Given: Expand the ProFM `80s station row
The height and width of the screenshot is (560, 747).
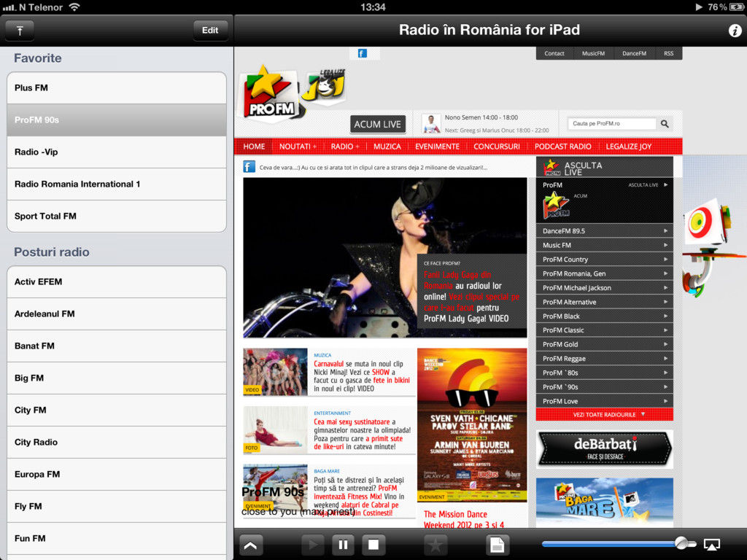Looking at the screenshot, I should click(x=605, y=373).
